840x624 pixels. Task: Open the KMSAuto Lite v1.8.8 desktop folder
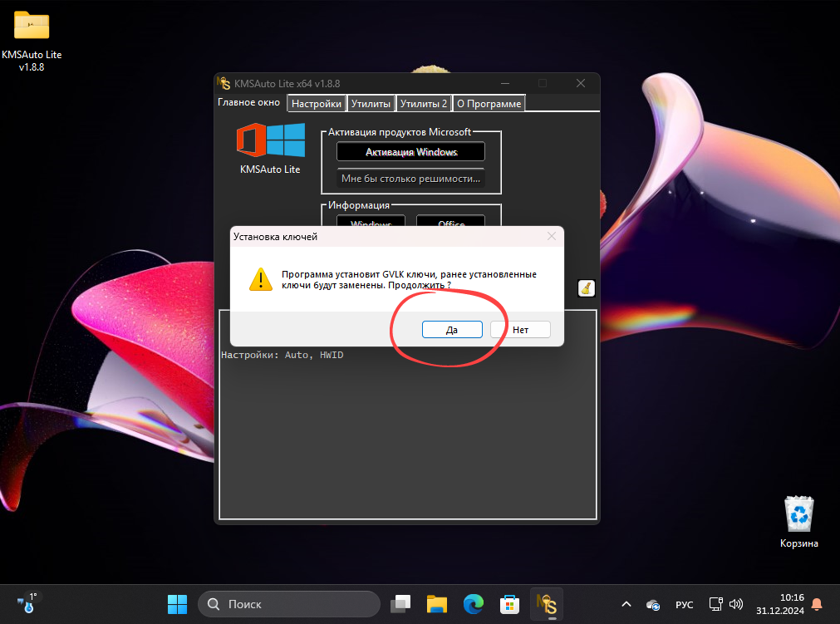point(32,27)
